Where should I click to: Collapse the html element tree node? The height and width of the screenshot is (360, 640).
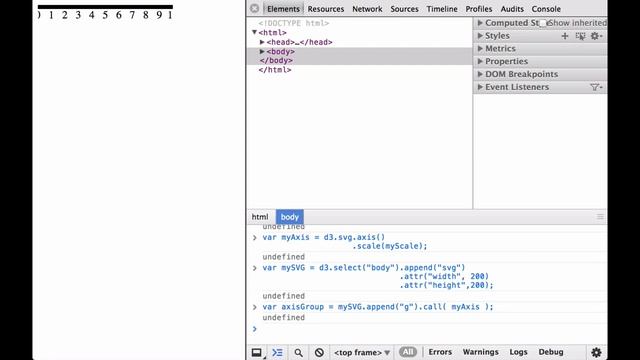click(254, 32)
